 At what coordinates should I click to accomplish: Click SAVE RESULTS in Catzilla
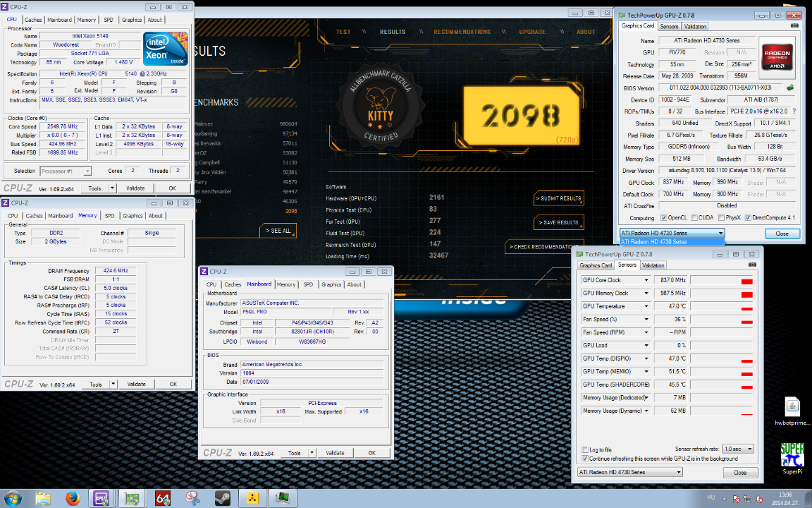558,222
